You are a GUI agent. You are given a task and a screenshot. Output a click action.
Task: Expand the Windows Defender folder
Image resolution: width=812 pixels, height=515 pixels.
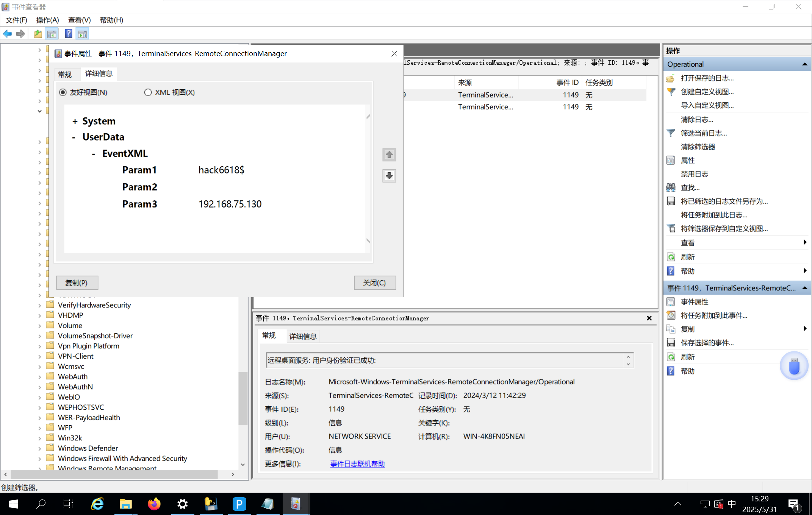coord(40,448)
